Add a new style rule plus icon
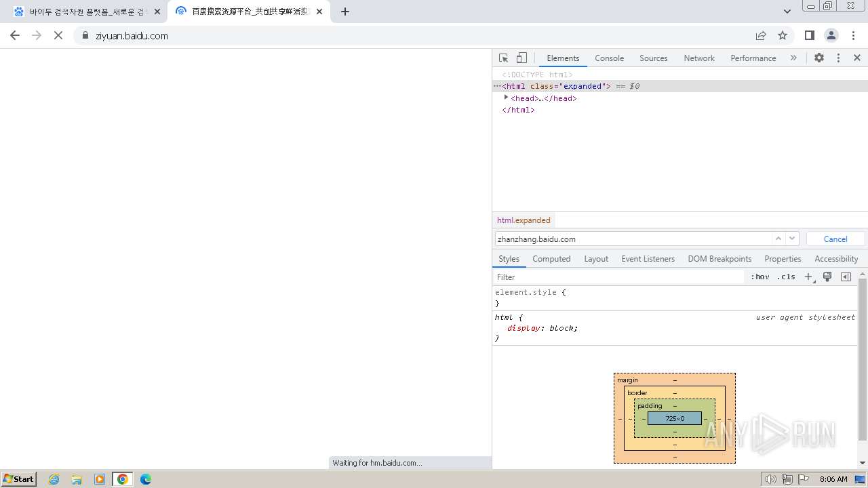The image size is (868, 488). (808, 277)
